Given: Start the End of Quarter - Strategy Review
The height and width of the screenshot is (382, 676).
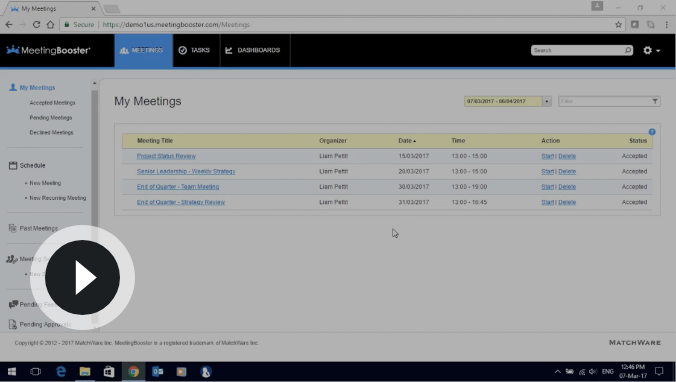Looking at the screenshot, I should 547,202.
